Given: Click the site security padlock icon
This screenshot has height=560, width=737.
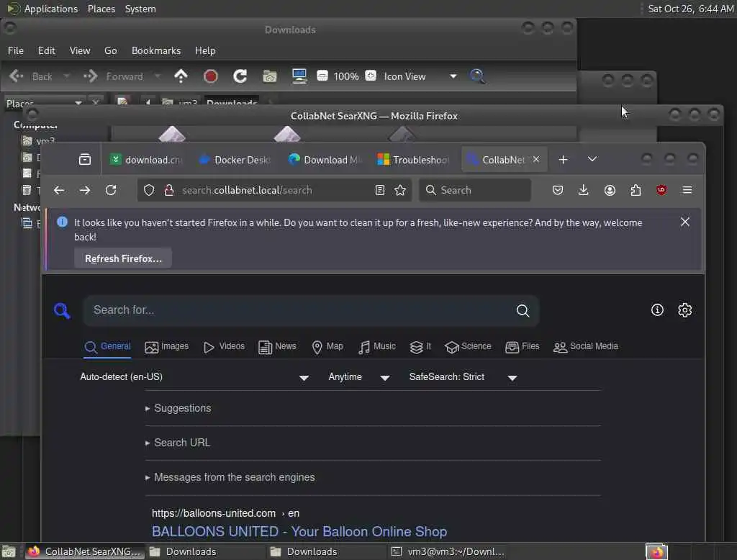Looking at the screenshot, I should click(168, 190).
